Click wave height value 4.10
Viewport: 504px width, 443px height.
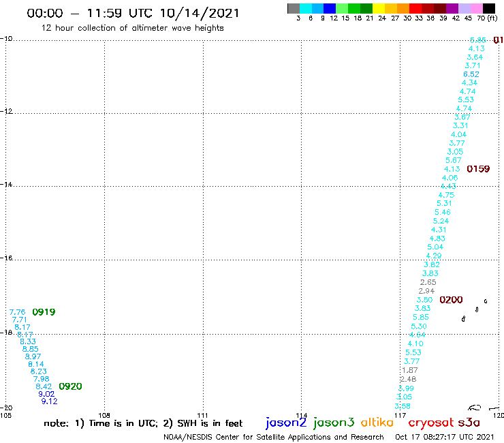415,343
